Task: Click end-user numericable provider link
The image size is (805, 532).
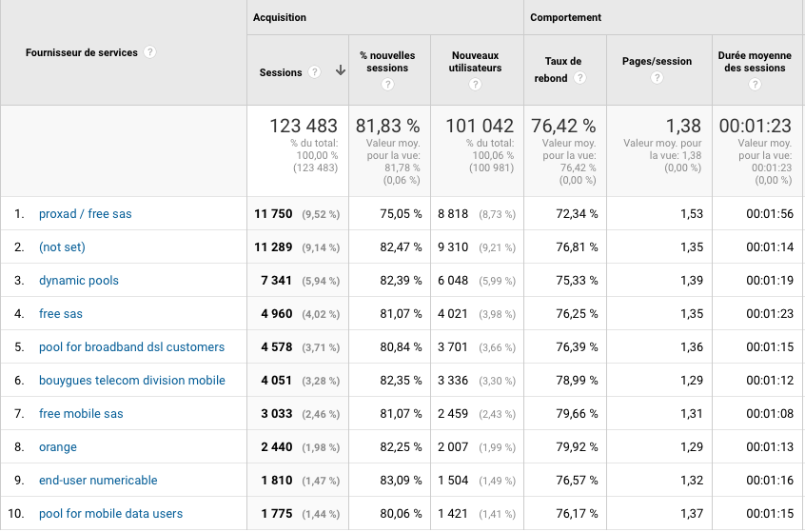Action: (x=98, y=481)
